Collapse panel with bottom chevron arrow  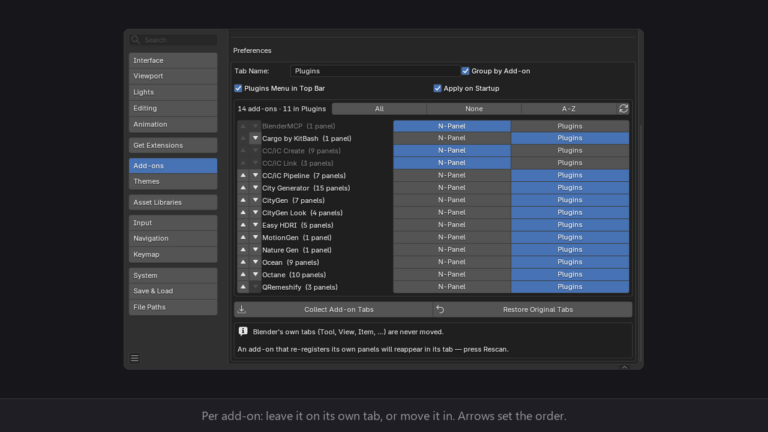[624, 367]
